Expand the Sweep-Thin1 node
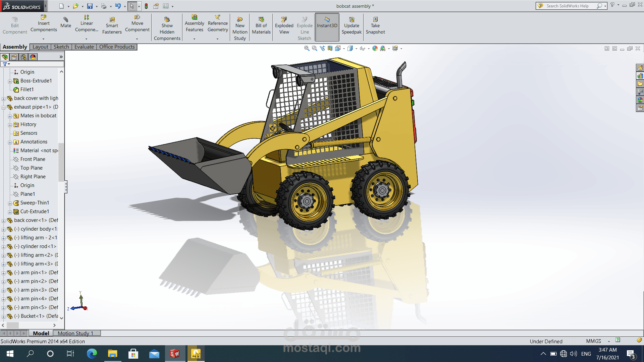 [x=10, y=203]
